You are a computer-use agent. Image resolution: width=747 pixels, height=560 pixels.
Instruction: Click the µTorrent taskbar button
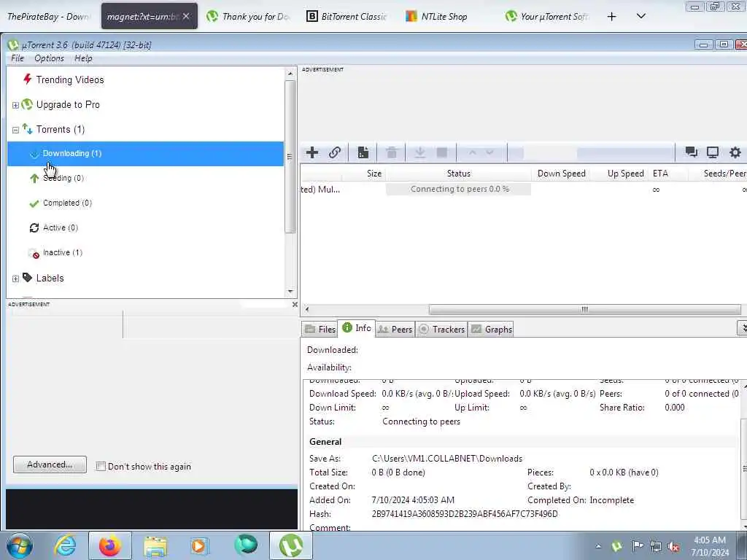coord(291,545)
